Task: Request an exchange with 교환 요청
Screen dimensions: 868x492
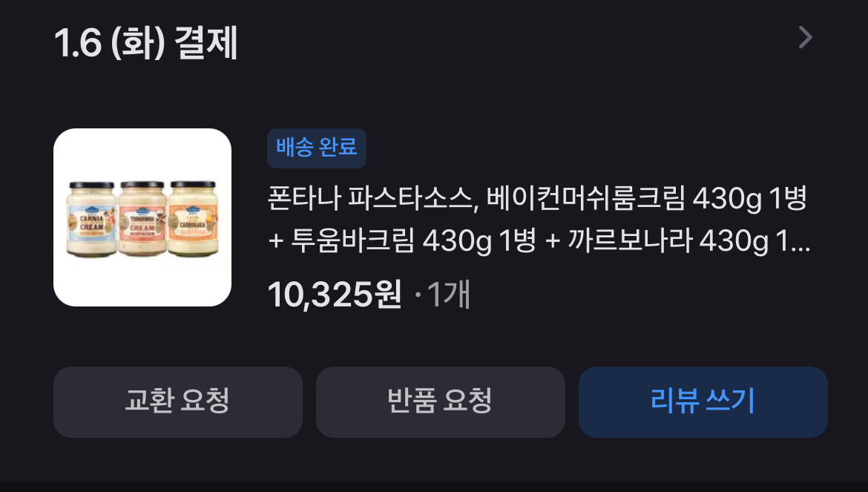Action: point(178,401)
